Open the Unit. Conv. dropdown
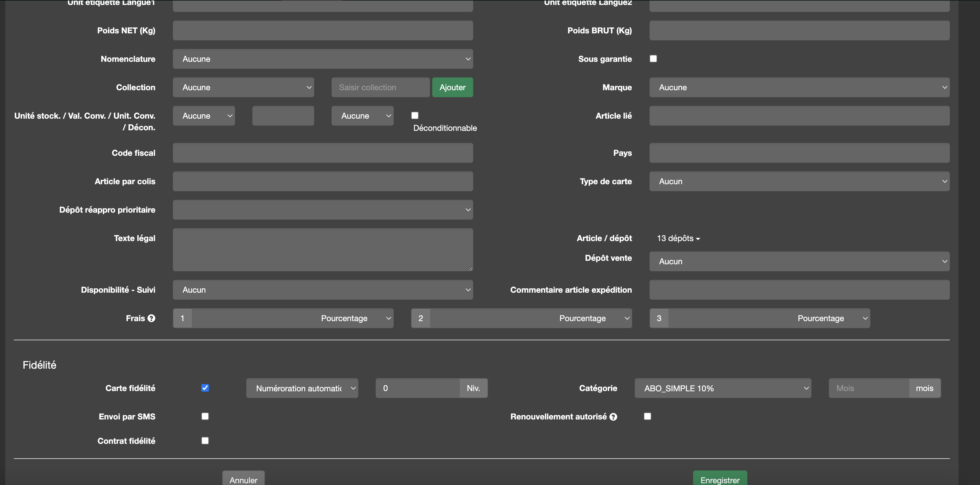Viewport: 980px width, 485px height. coord(363,116)
